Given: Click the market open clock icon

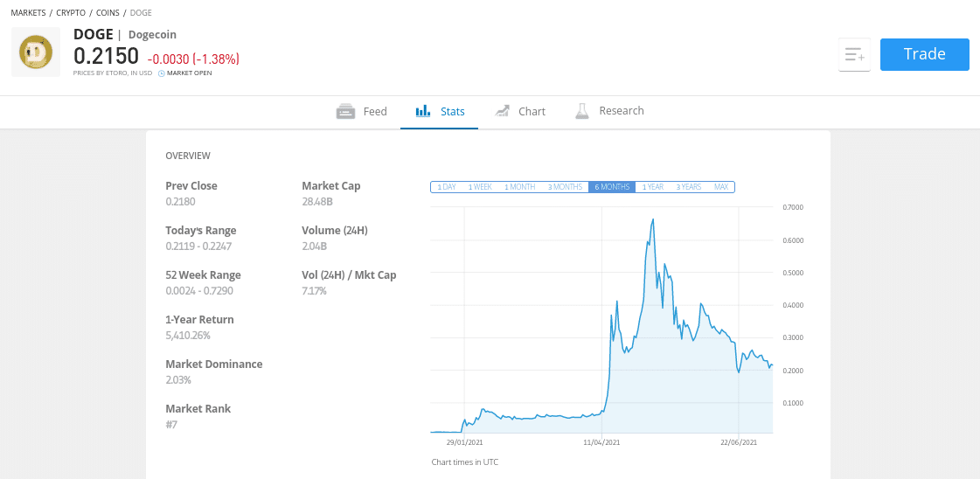Looking at the screenshot, I should pos(161,73).
